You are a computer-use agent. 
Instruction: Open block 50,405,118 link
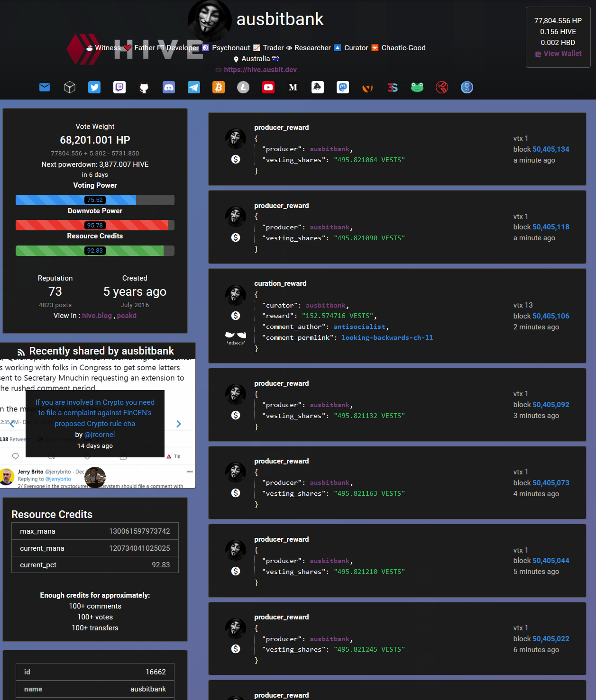(x=551, y=227)
